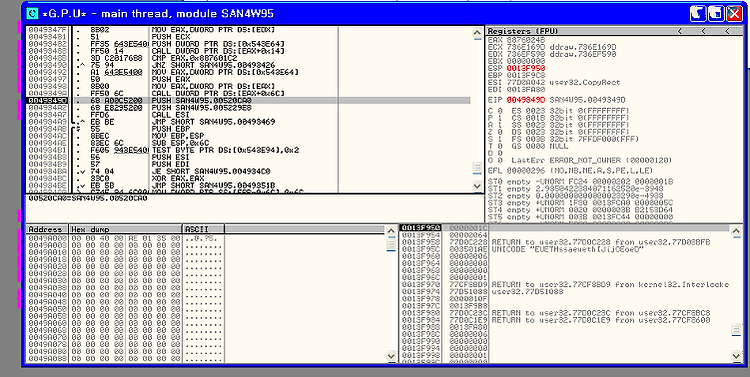Click the Registers (FPU) header bar
The width and height of the screenshot is (750, 377).
click(614, 31)
